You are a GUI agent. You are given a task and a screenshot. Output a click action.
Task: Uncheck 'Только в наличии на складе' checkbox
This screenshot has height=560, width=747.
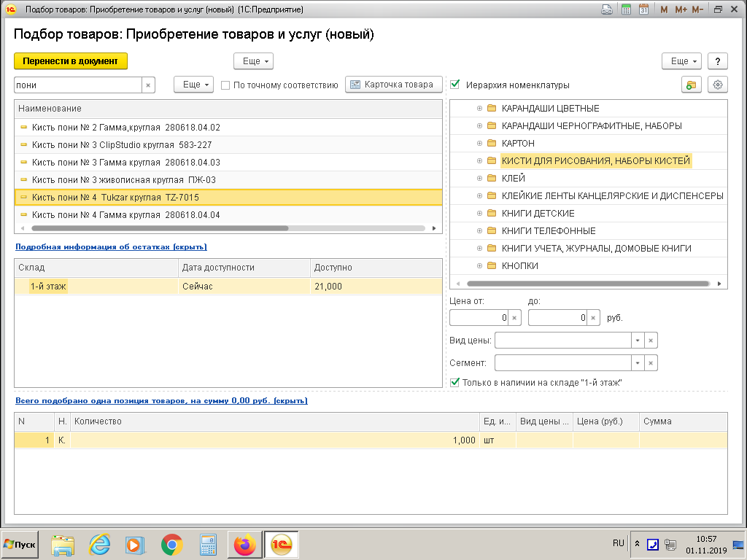455,382
